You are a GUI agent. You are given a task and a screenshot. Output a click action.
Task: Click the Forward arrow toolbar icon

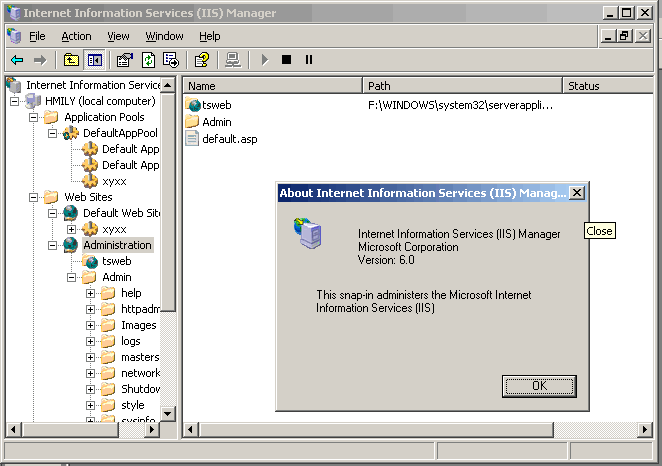point(40,60)
